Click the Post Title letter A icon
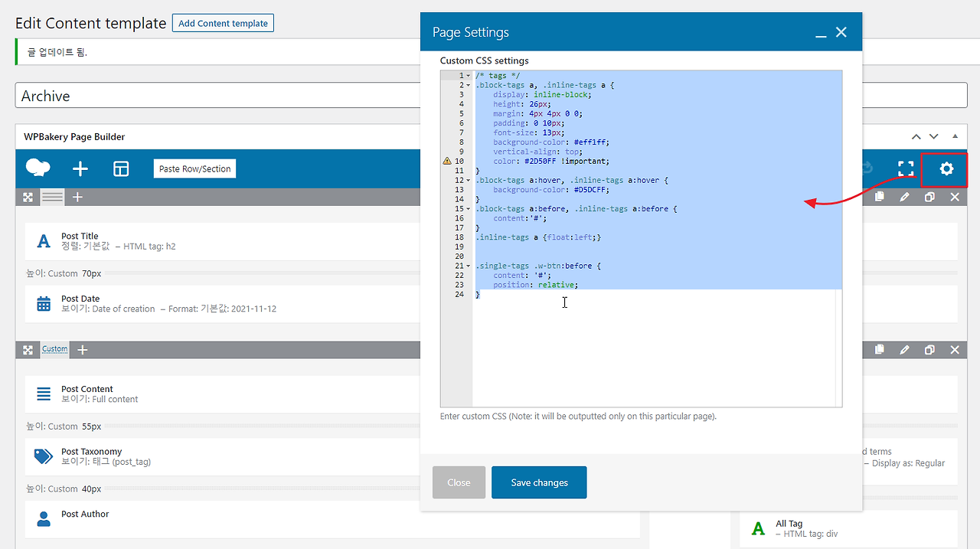This screenshot has height=549, width=980. pos(44,242)
